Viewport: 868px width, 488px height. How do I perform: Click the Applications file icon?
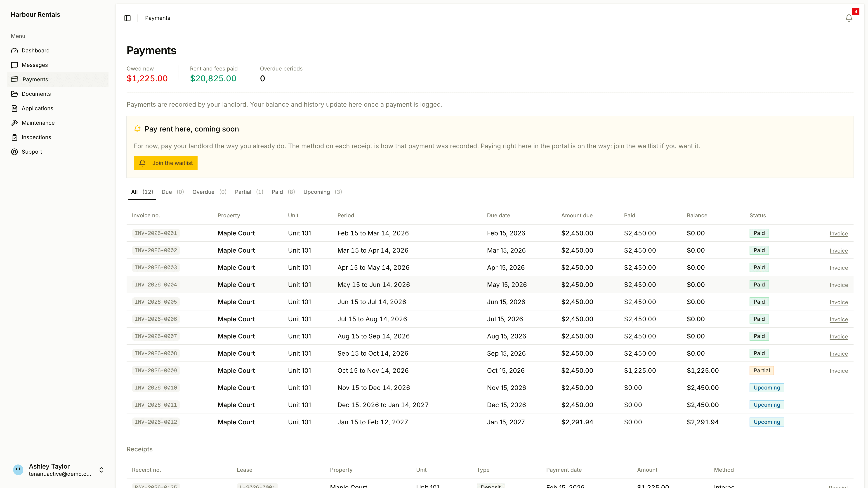(14, 108)
